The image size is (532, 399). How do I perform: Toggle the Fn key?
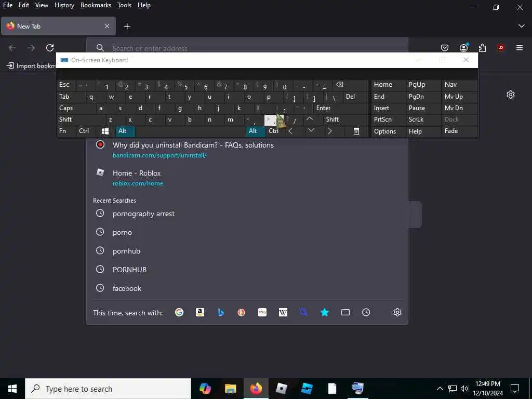(x=66, y=131)
